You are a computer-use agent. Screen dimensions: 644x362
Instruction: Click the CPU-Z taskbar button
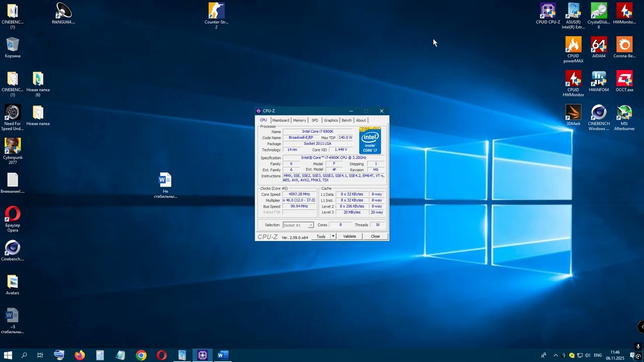coord(202,355)
